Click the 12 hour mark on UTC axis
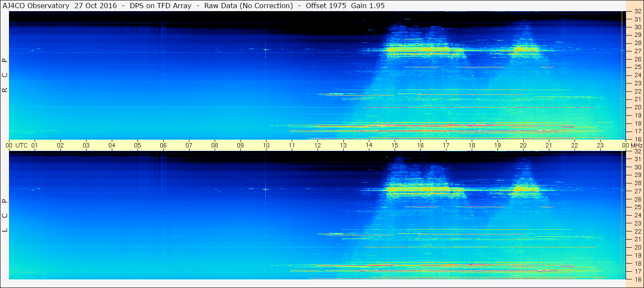 [x=318, y=145]
